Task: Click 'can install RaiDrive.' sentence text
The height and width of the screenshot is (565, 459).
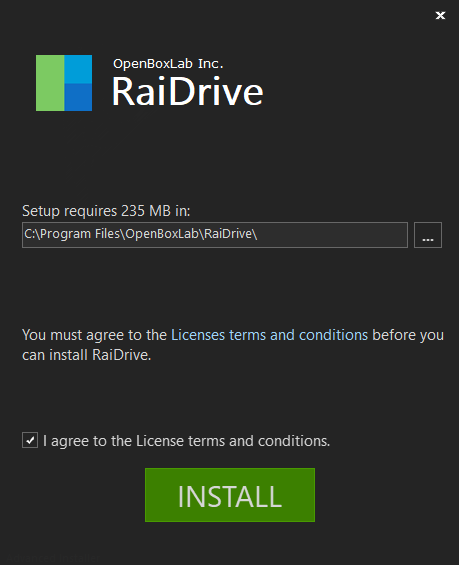Action: click(86, 355)
